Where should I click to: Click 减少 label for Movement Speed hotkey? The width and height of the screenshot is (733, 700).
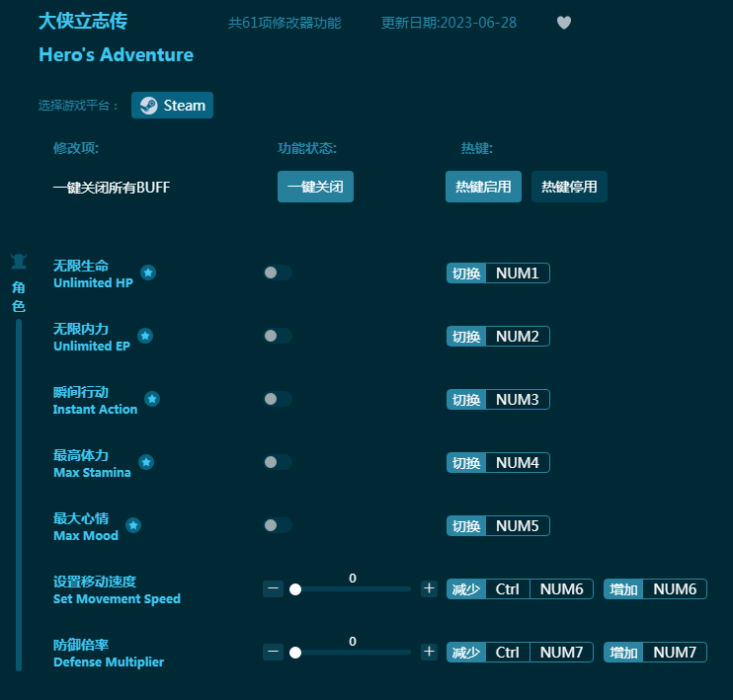(x=466, y=588)
